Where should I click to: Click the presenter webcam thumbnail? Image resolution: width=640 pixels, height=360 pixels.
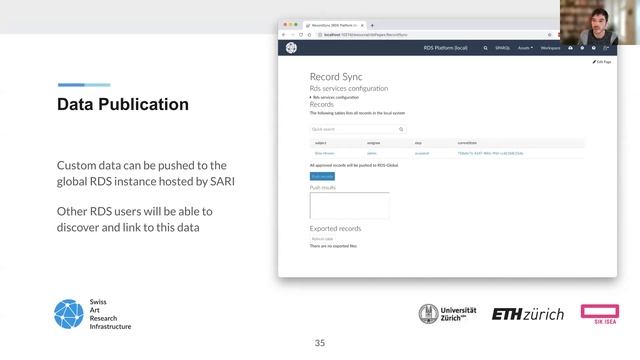click(x=600, y=22)
